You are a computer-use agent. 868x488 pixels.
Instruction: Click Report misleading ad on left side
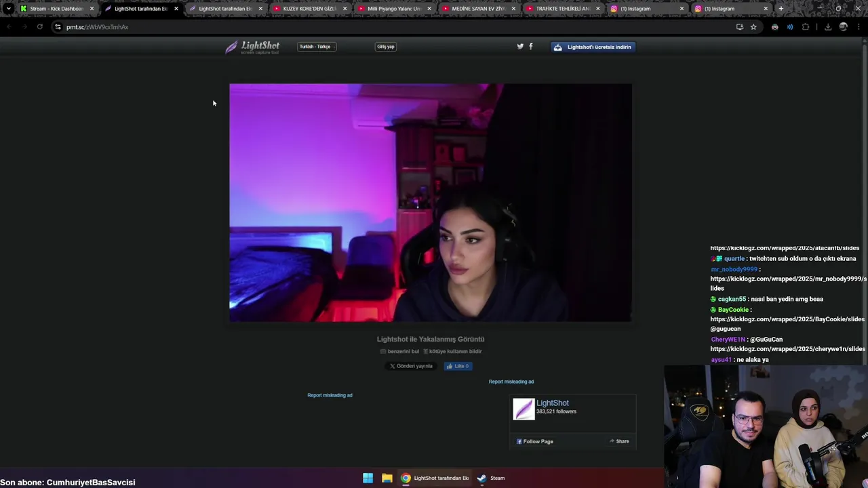click(x=330, y=395)
